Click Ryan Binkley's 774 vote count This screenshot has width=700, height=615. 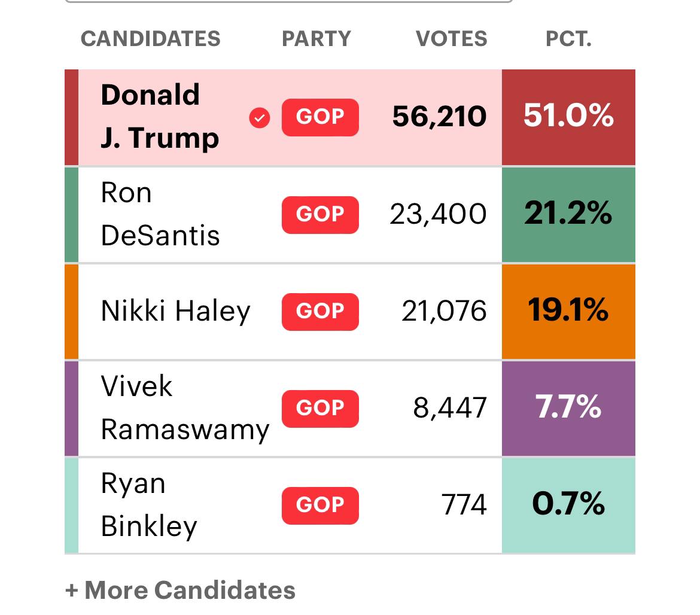pyautogui.click(x=464, y=506)
